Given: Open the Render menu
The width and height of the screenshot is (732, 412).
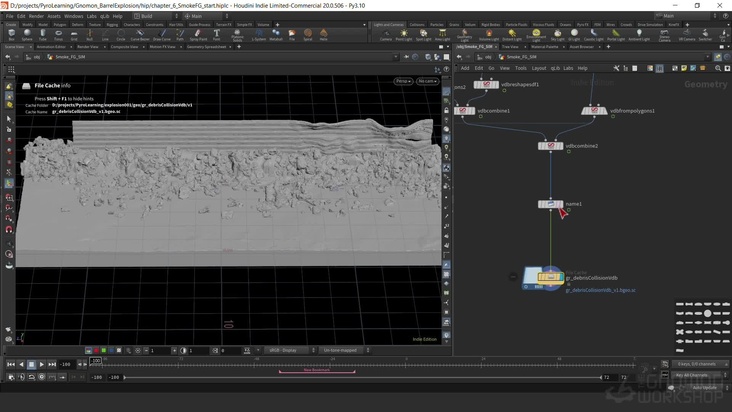Looking at the screenshot, I should click(36, 16).
